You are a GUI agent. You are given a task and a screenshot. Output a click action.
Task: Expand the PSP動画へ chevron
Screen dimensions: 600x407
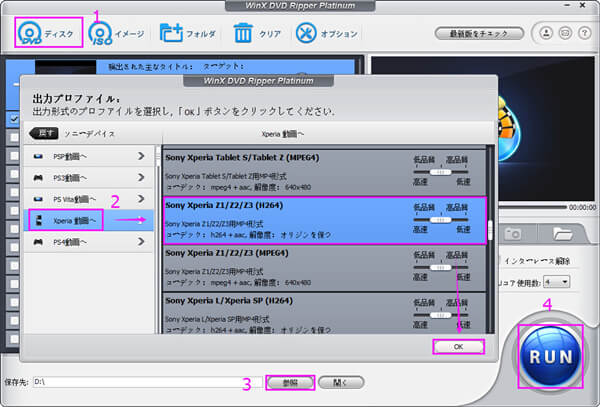pos(141,156)
